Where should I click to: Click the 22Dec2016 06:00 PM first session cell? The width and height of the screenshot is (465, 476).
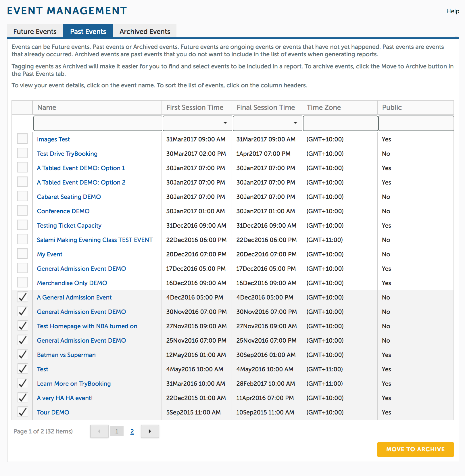click(197, 240)
